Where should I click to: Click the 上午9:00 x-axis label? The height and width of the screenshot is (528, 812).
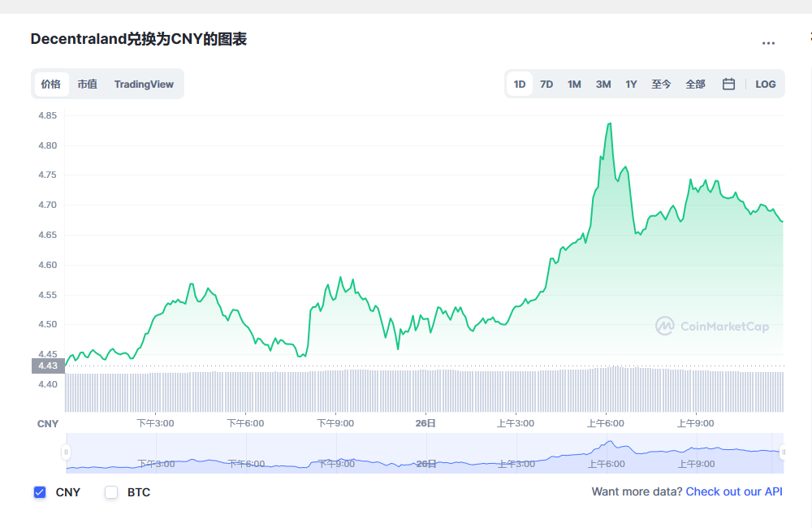pos(696,423)
